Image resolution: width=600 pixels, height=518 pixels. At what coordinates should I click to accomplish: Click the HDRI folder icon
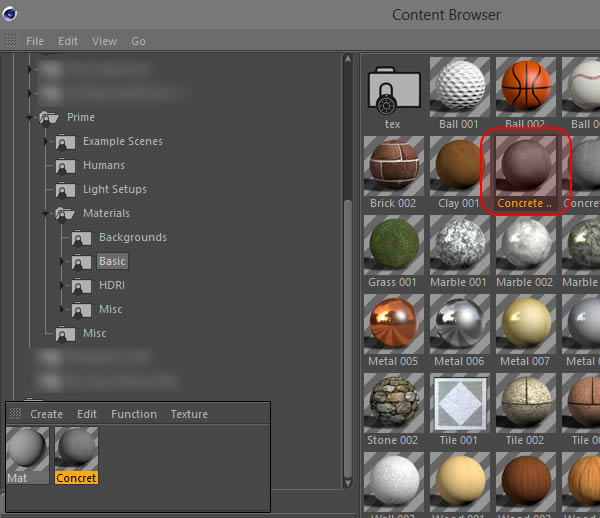coord(81,287)
